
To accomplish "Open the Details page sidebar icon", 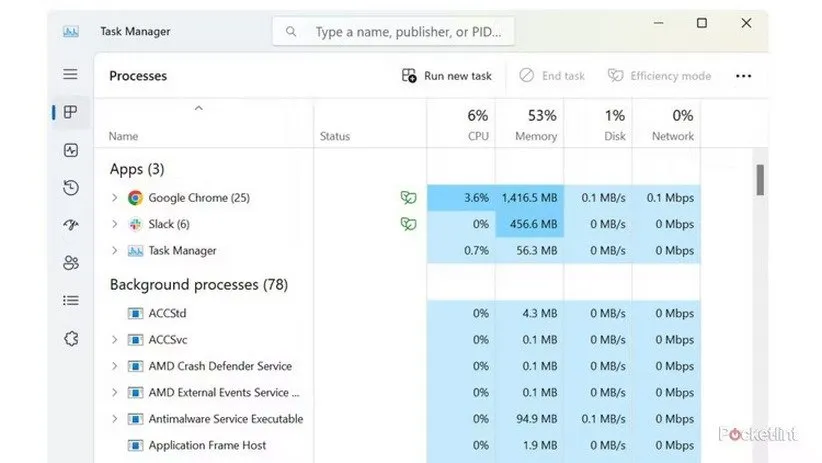I will coord(70,300).
